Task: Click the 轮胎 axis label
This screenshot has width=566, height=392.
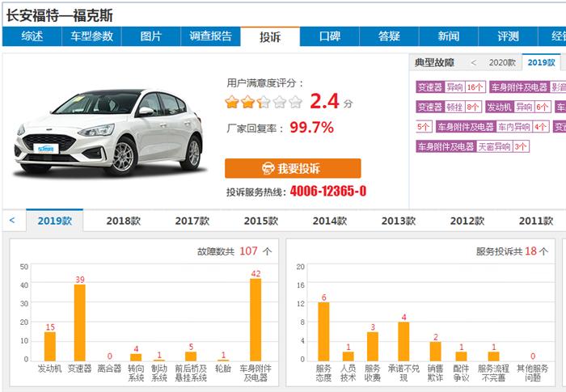Action: 223,369
